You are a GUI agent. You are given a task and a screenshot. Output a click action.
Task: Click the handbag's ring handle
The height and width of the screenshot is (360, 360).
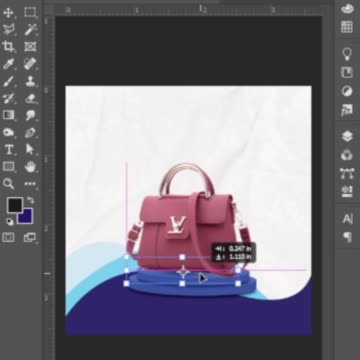point(186,180)
